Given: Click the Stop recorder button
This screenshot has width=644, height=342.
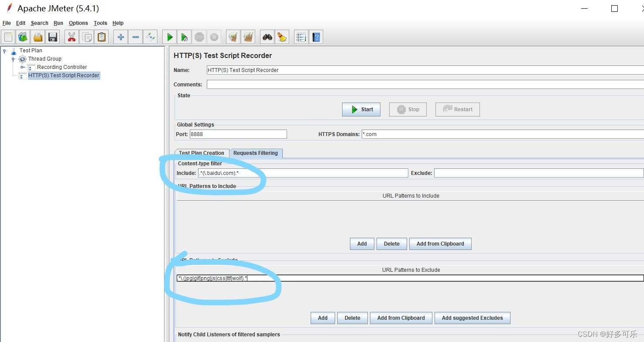Looking at the screenshot, I should [408, 109].
